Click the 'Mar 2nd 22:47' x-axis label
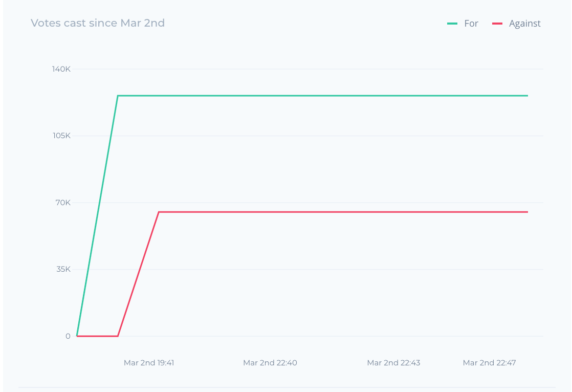Image resolution: width=572 pixels, height=392 pixels. click(489, 363)
